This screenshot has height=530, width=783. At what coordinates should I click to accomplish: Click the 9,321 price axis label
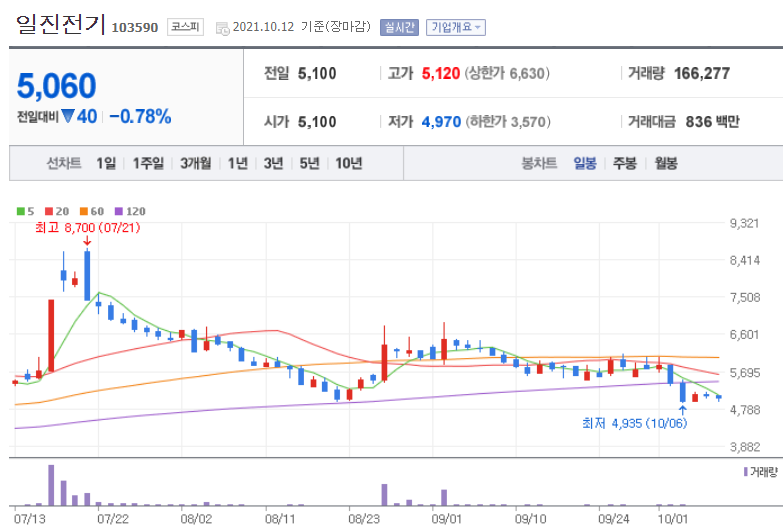click(744, 223)
